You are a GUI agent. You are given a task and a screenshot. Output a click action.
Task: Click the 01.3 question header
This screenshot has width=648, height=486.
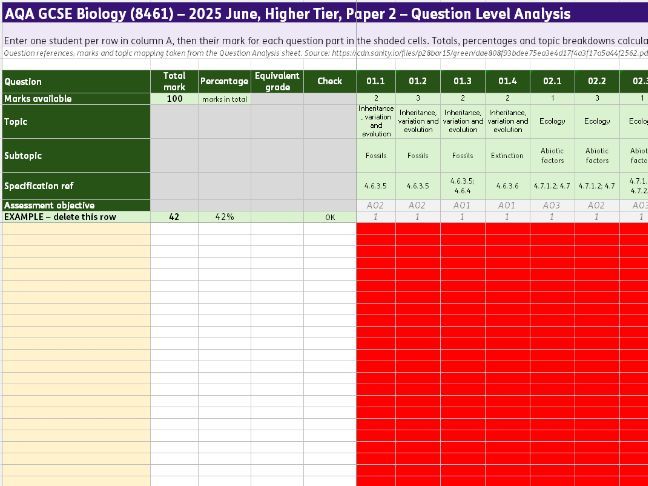pos(463,81)
